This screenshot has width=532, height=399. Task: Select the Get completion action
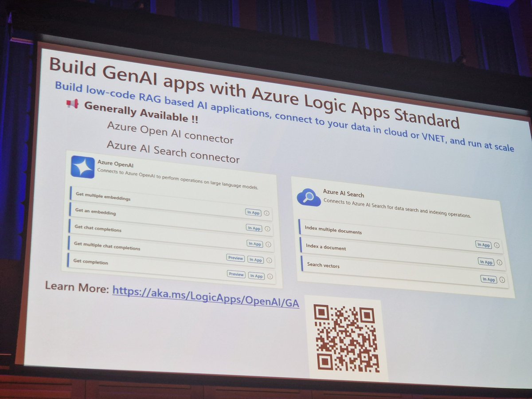tap(171, 268)
